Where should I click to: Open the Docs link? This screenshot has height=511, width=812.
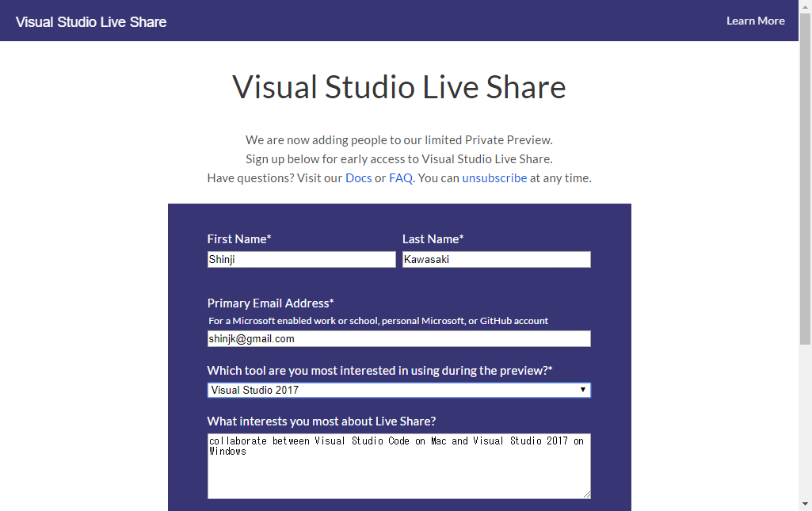click(x=358, y=177)
